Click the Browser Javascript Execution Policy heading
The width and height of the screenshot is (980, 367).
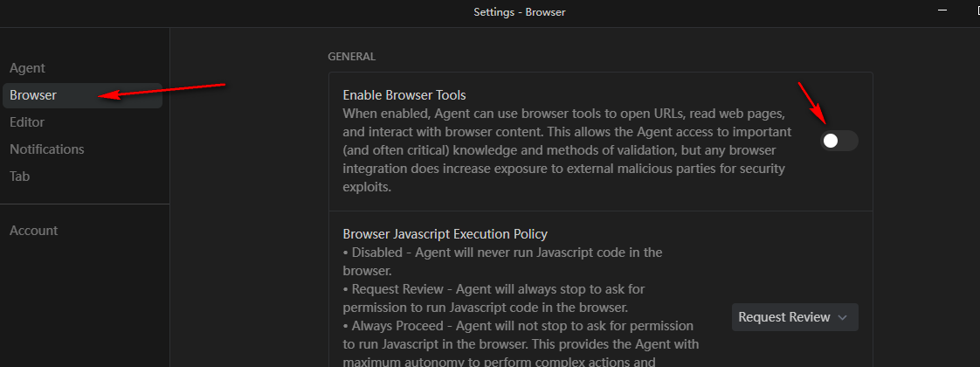coord(445,234)
